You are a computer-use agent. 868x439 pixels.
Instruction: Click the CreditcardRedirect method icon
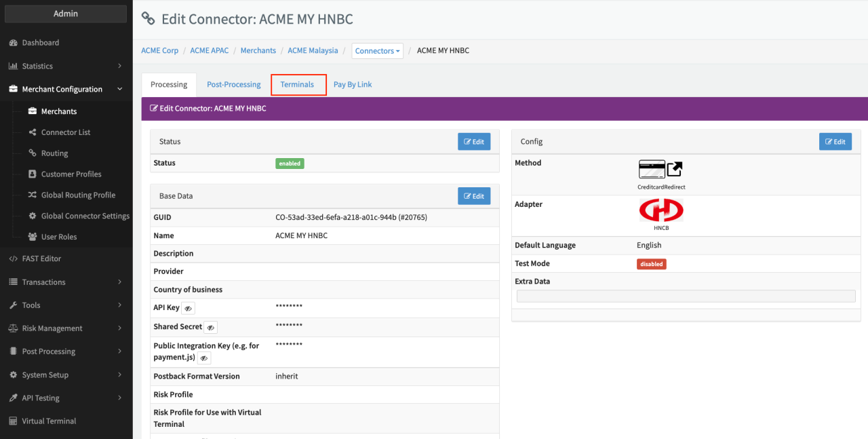tap(660, 170)
